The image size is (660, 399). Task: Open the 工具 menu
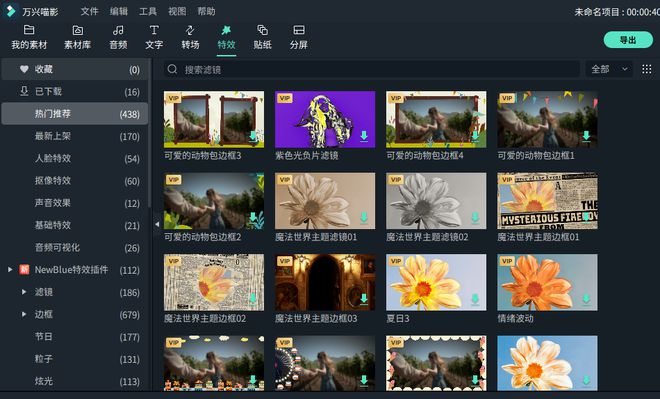click(x=148, y=11)
